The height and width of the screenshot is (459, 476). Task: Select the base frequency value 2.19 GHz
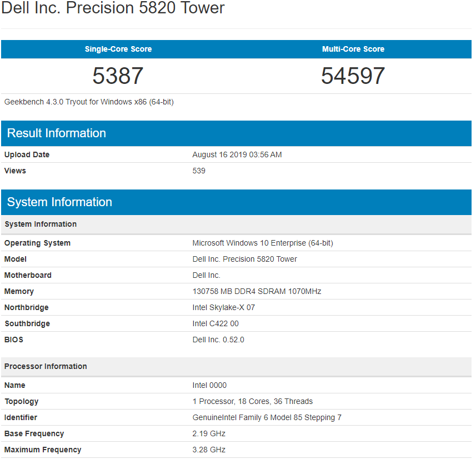click(209, 433)
